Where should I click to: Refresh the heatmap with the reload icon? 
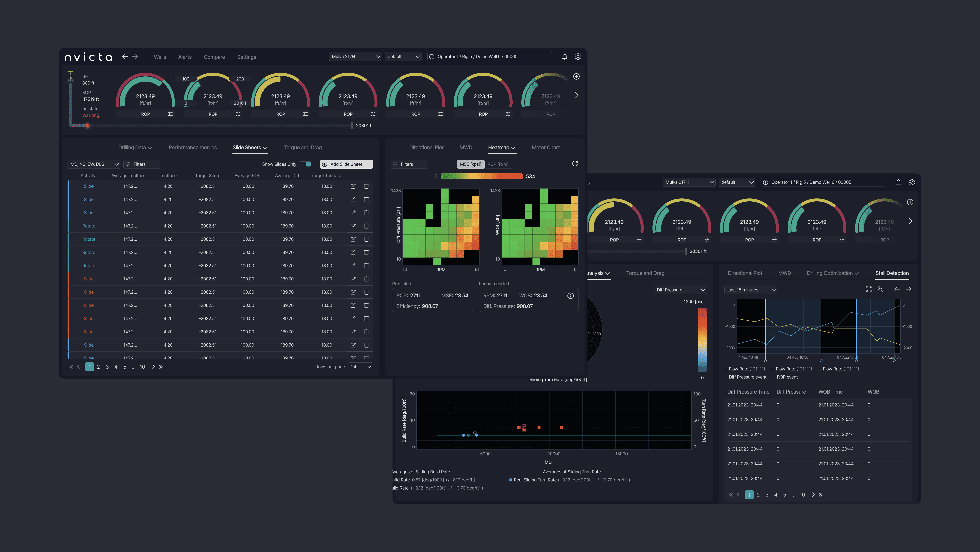pos(575,164)
